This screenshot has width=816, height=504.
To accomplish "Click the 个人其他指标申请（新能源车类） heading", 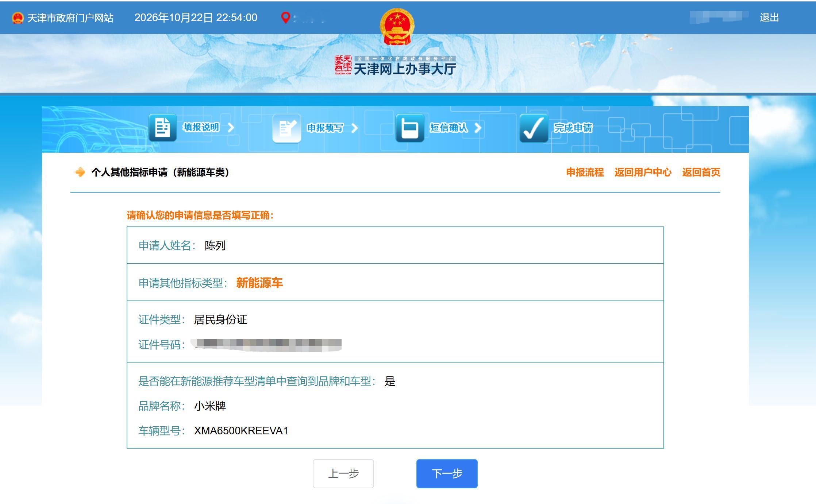I will (x=161, y=172).
